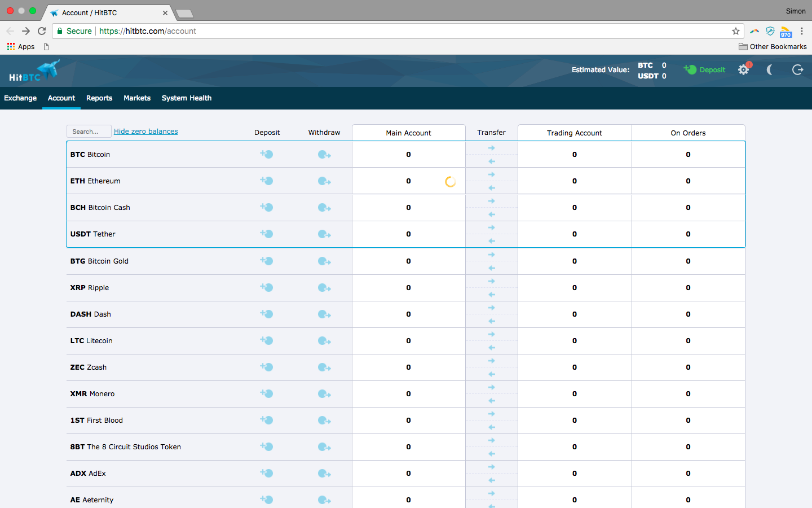
Task: Click the browser address bar
Action: click(x=398, y=31)
